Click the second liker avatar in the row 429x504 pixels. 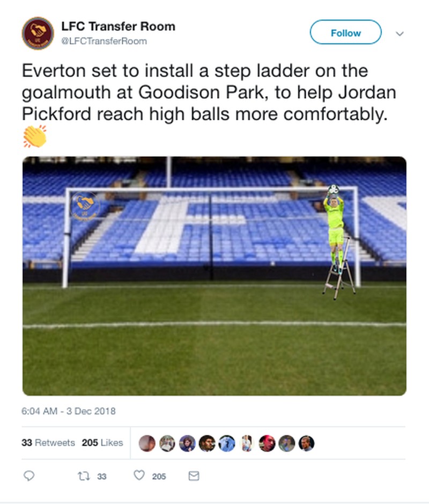point(167,443)
